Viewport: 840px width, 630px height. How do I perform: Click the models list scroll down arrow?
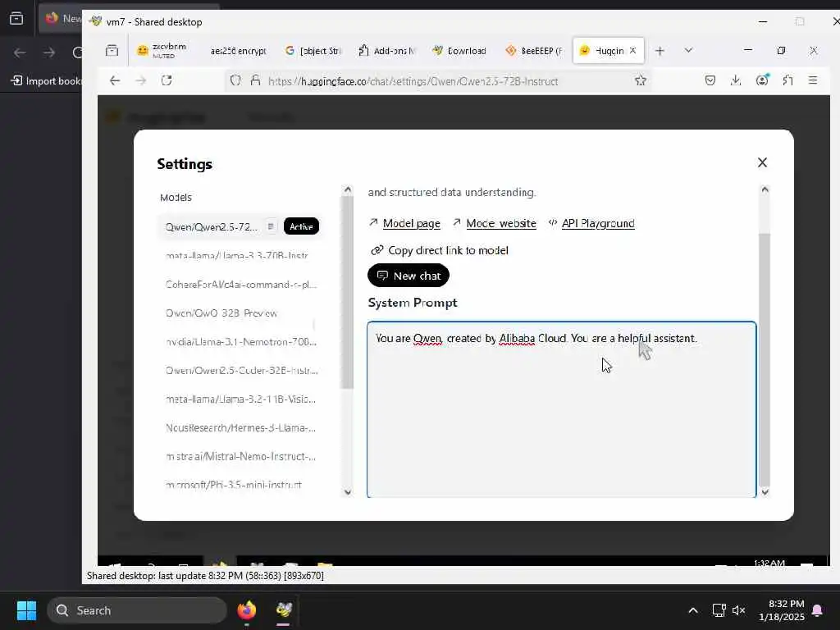[x=348, y=492]
